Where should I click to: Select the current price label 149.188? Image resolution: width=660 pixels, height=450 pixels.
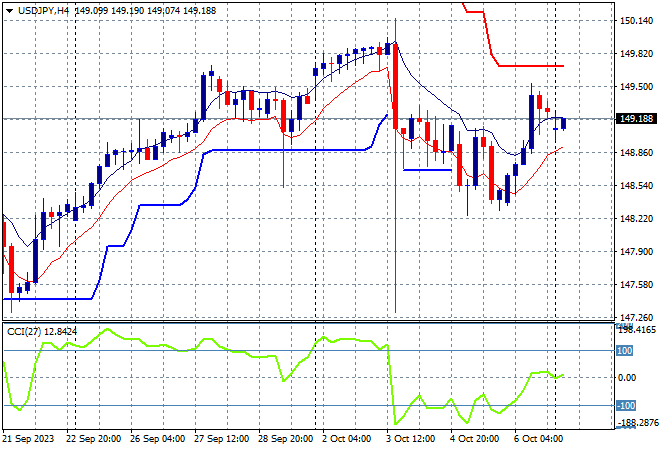point(636,119)
